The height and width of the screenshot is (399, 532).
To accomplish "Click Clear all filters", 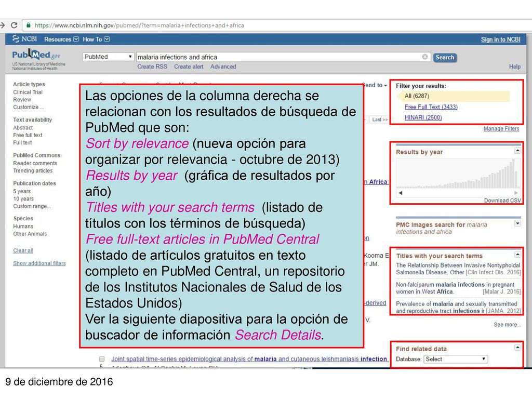I will [x=23, y=251].
